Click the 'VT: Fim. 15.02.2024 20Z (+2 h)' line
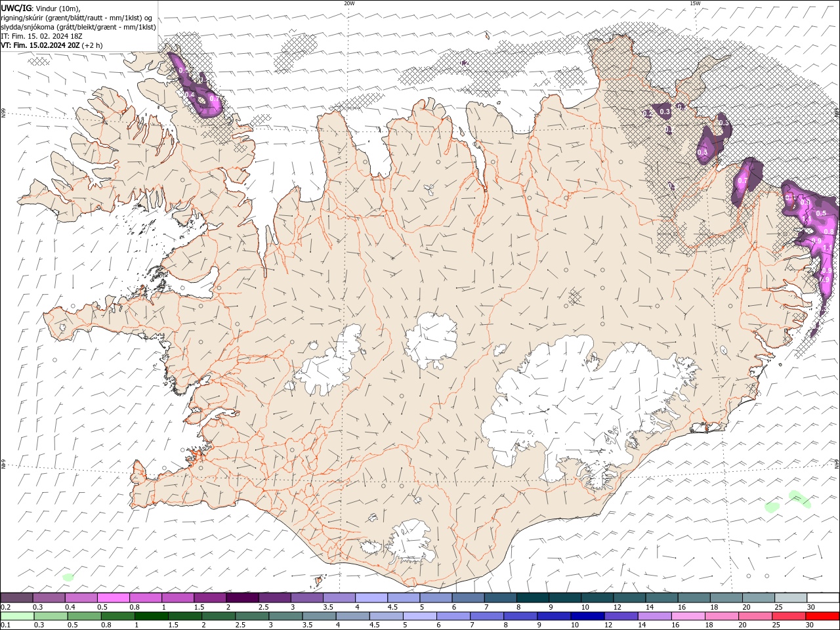840x630 pixels. point(52,45)
